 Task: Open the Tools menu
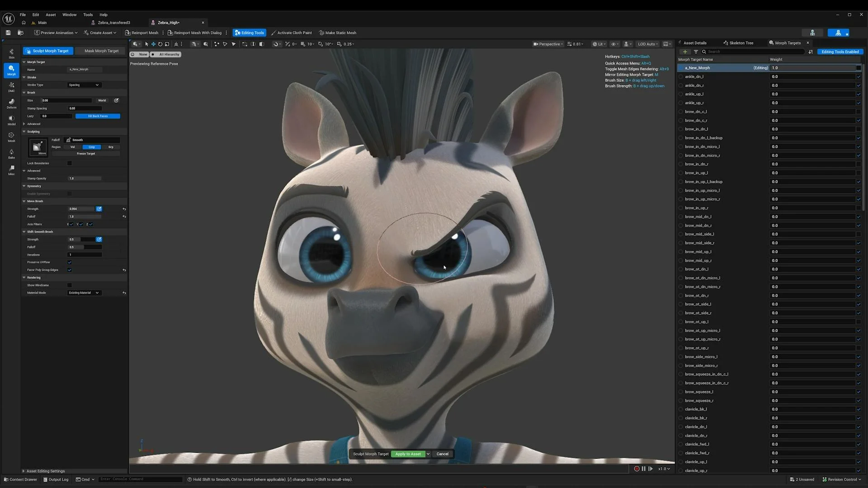(x=88, y=15)
